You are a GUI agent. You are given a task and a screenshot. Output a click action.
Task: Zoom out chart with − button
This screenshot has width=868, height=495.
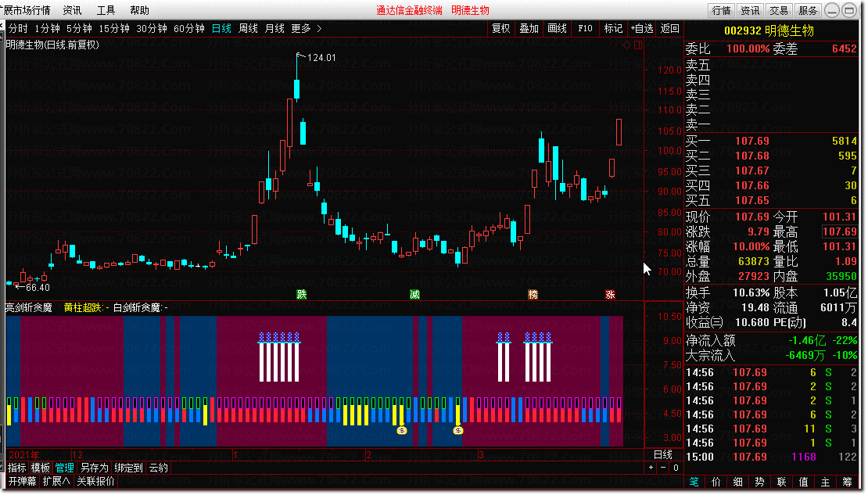click(x=663, y=468)
